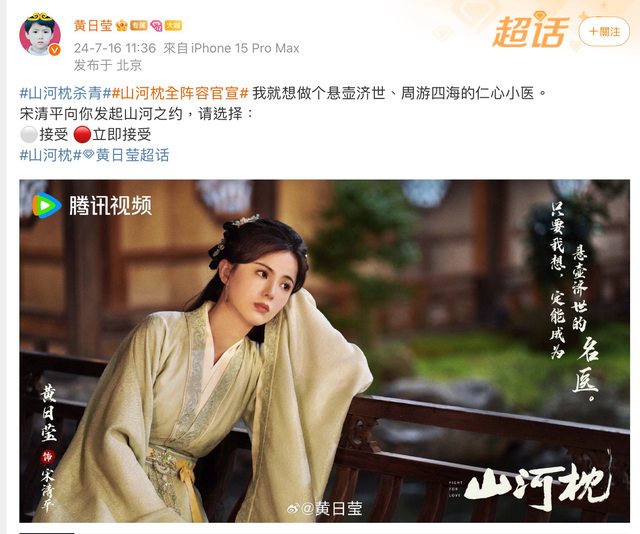640x534 pixels.
Task: Click the iPhone 15 Pro Max source
Action: 245,48
